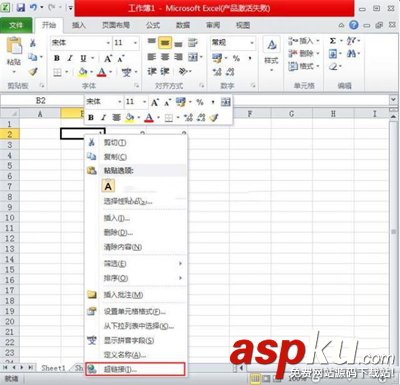Viewport: 400px width, 385px height.
Task: Click the mini toolbar Format Painter
Action: (x=214, y=117)
